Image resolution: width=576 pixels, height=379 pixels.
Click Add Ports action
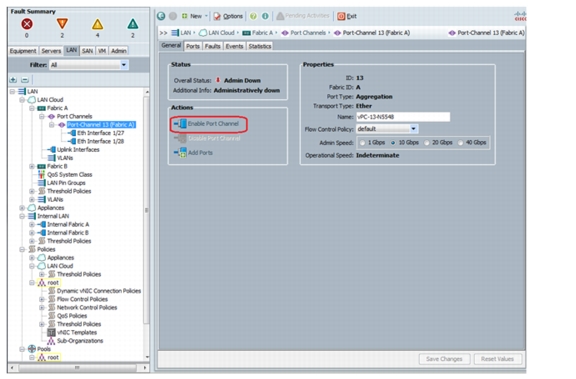(194, 152)
